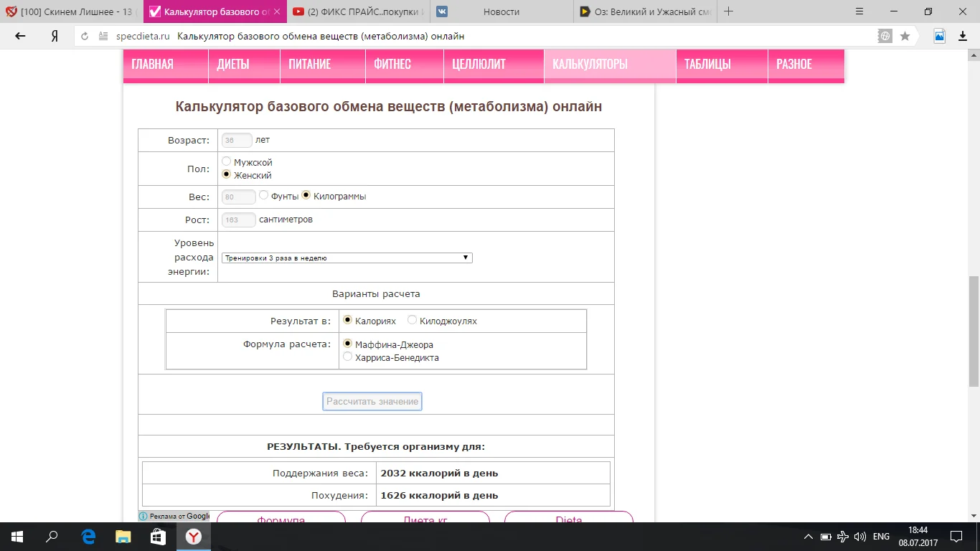The width and height of the screenshot is (980, 551).
Task: Show hidden system tray icons
Action: click(x=809, y=537)
